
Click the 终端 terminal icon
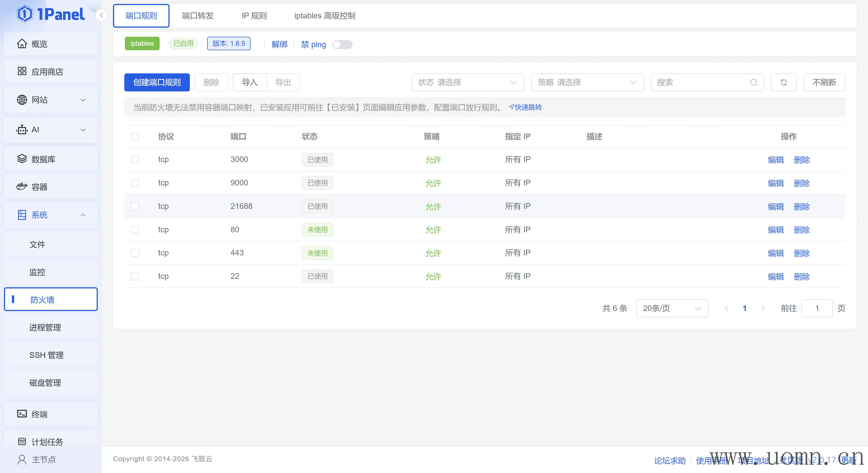(x=22, y=414)
